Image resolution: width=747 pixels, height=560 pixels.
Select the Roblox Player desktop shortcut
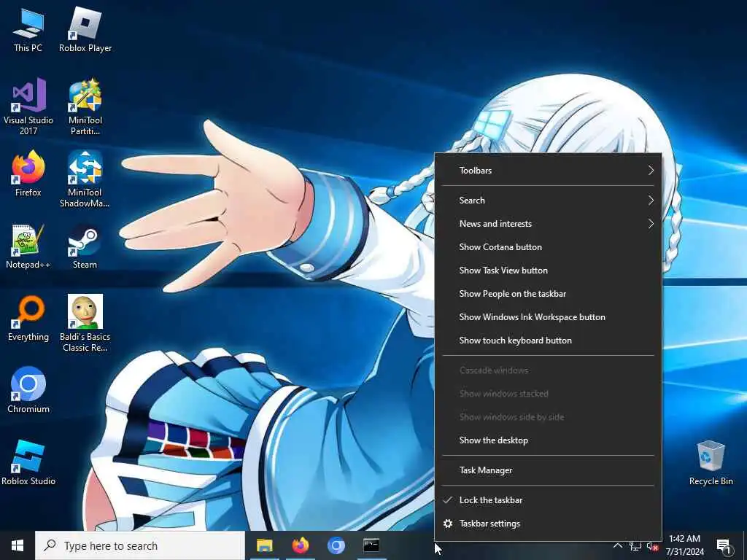point(85,31)
